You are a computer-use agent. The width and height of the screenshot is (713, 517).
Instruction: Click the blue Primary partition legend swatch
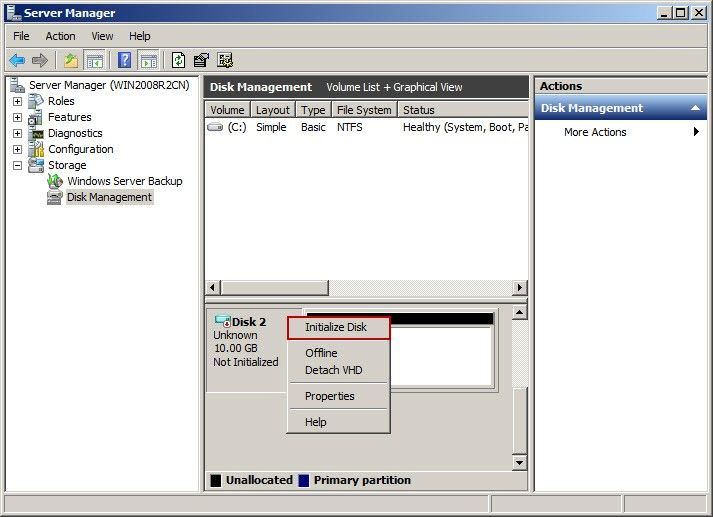click(x=304, y=481)
